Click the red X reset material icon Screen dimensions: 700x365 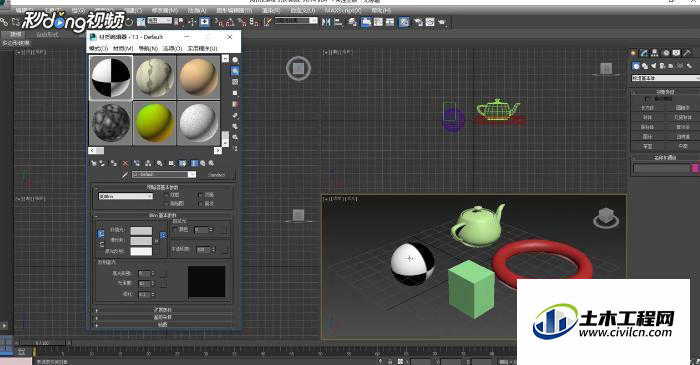(125, 163)
